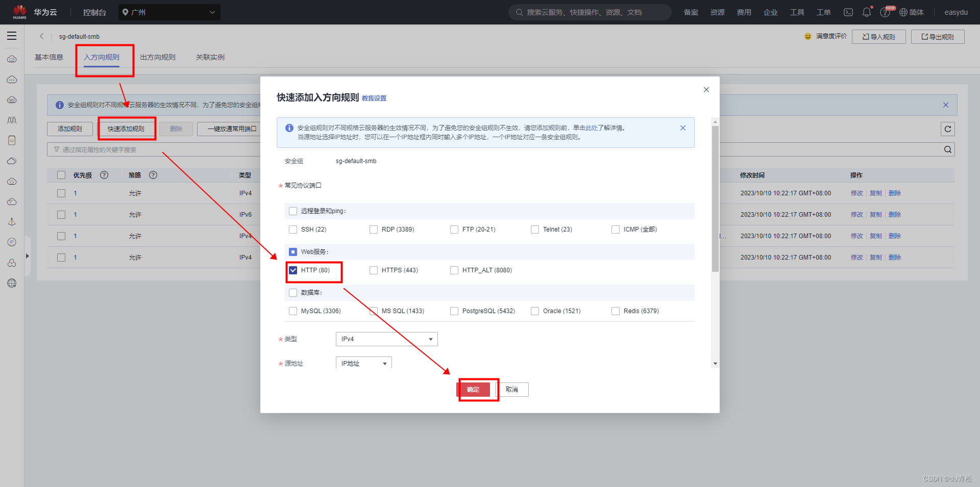
Task: Click 修改 in the first rule row
Action: tap(856, 193)
